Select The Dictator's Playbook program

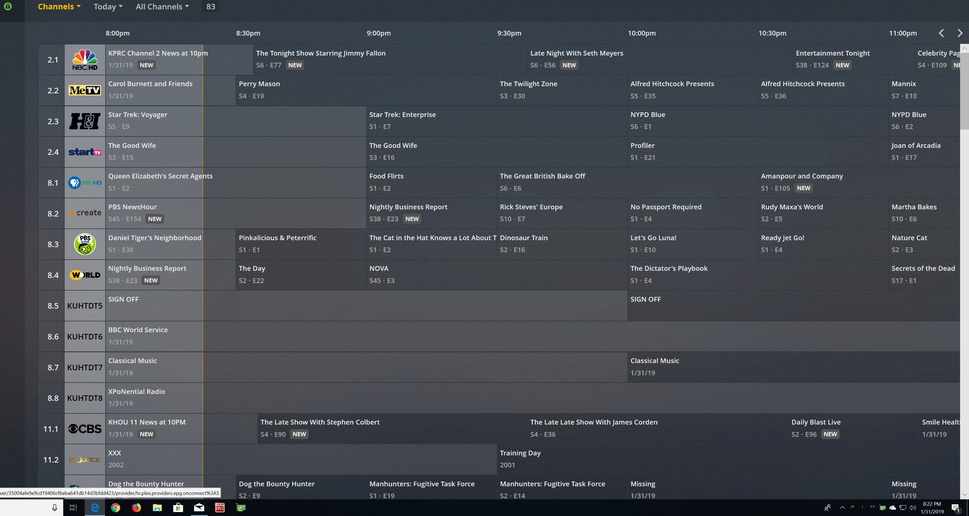(x=757, y=275)
